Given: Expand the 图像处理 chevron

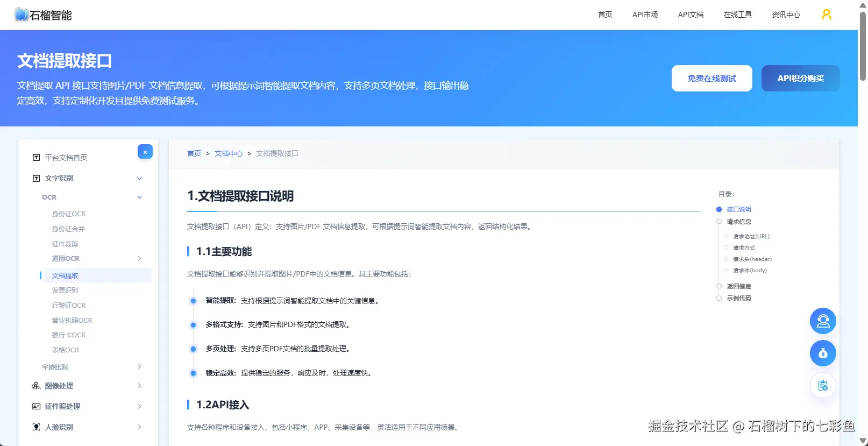Looking at the screenshot, I should pyautogui.click(x=139, y=386).
